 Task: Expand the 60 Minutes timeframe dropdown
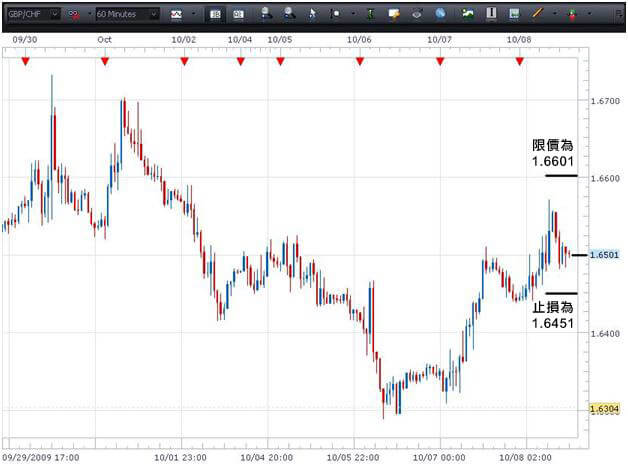153,15
